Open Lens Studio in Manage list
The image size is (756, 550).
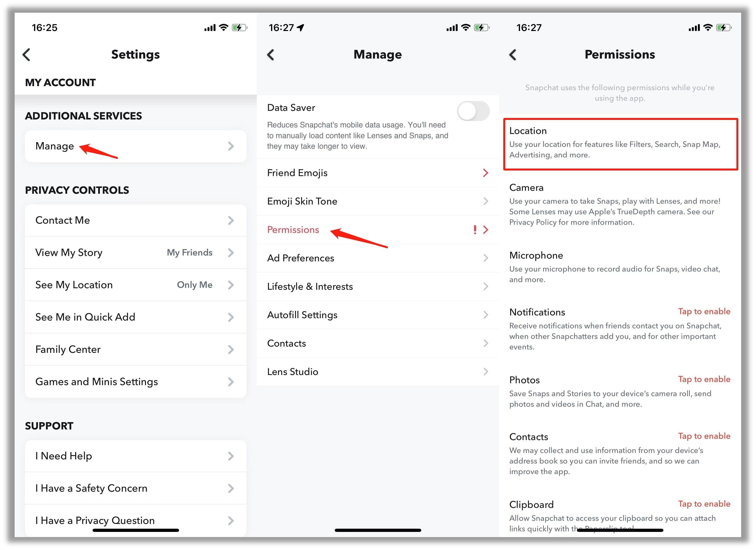pos(378,372)
